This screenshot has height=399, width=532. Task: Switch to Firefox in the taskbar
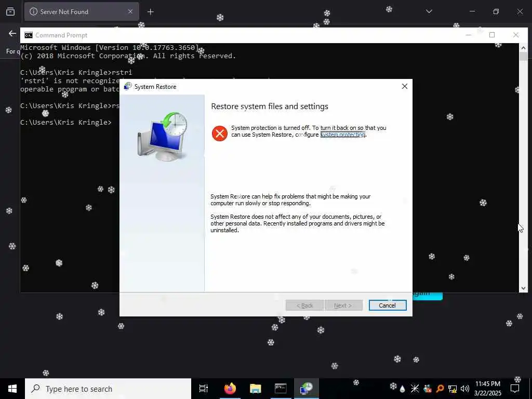[x=230, y=389]
